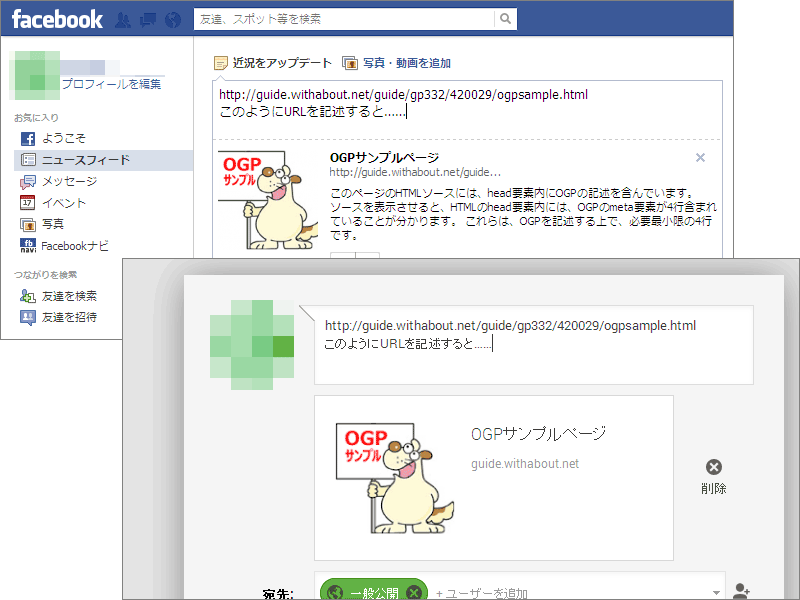Click the 写真 sidebar icon

click(x=28, y=224)
